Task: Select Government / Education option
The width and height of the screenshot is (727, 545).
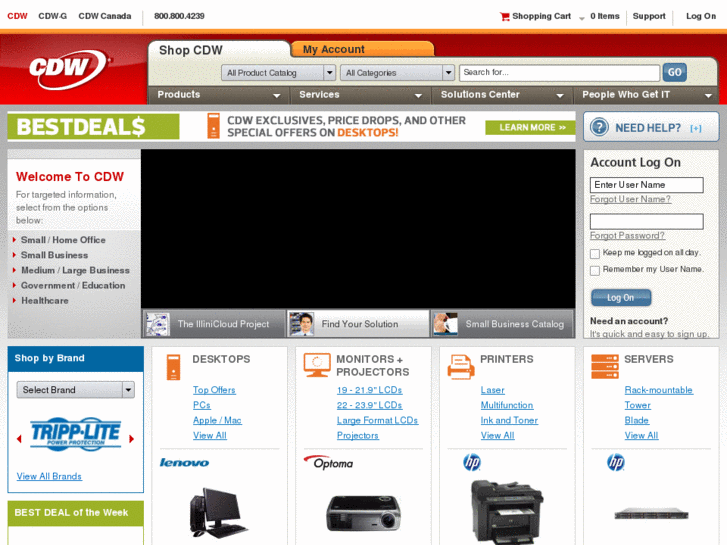Action: coord(73,286)
